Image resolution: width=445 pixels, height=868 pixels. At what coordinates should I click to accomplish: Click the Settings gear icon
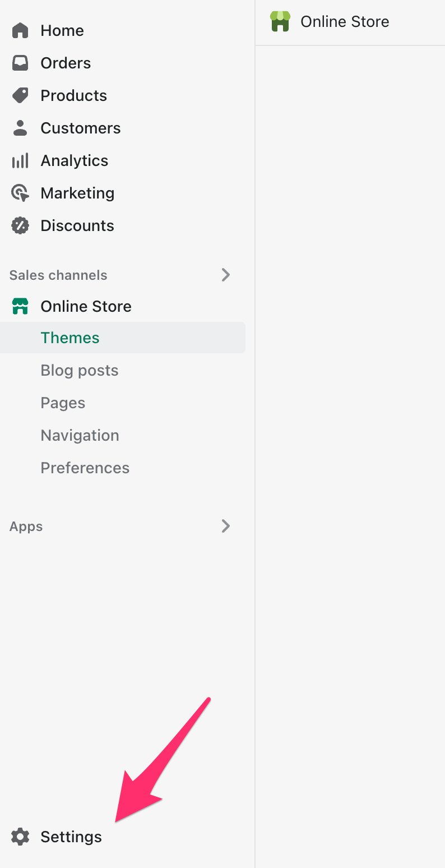point(20,837)
